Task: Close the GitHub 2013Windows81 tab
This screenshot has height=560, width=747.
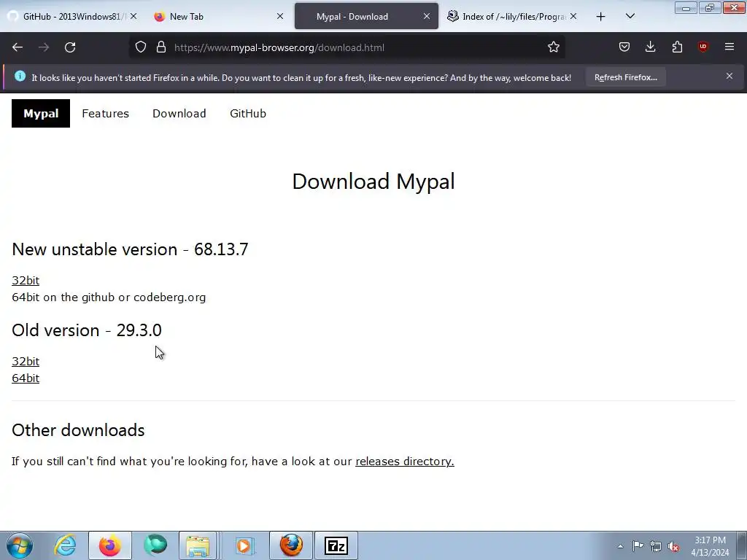Action: [133, 17]
